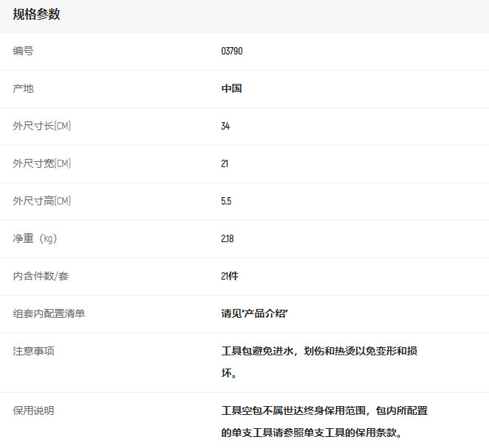
Task: Click the net weight value 2.18
Action: point(227,239)
